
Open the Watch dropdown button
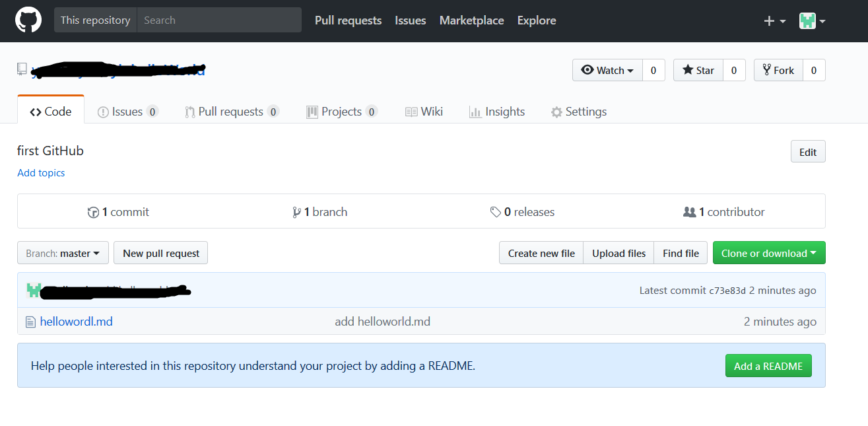[607, 70]
